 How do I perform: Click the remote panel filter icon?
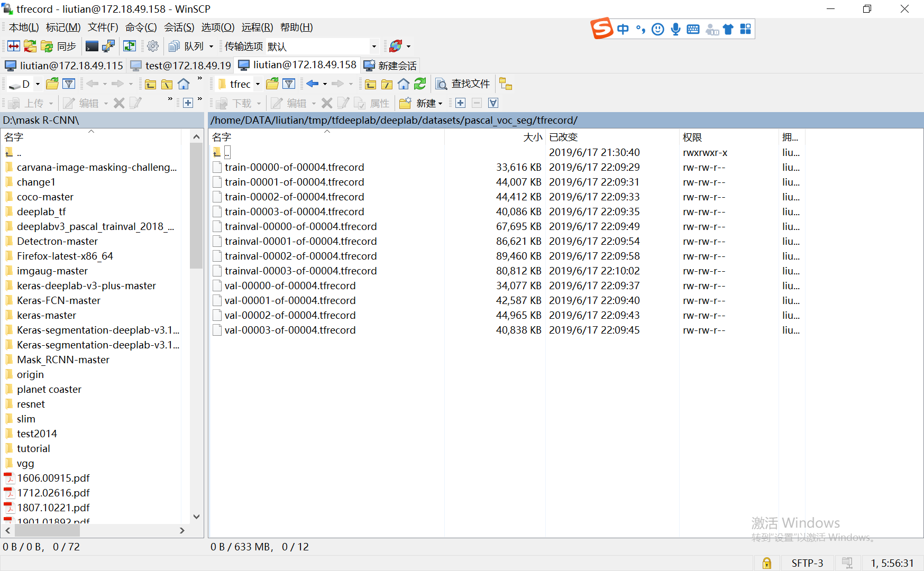coord(289,84)
